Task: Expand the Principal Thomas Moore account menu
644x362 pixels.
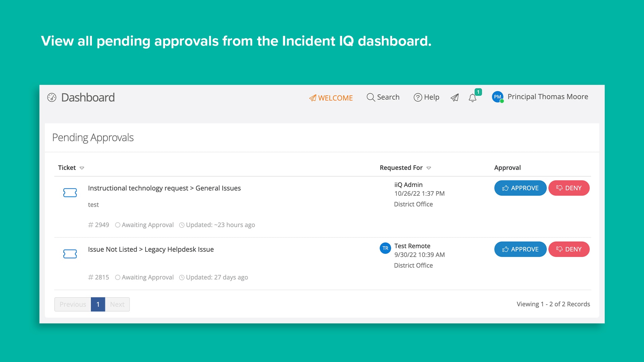Action: click(548, 97)
